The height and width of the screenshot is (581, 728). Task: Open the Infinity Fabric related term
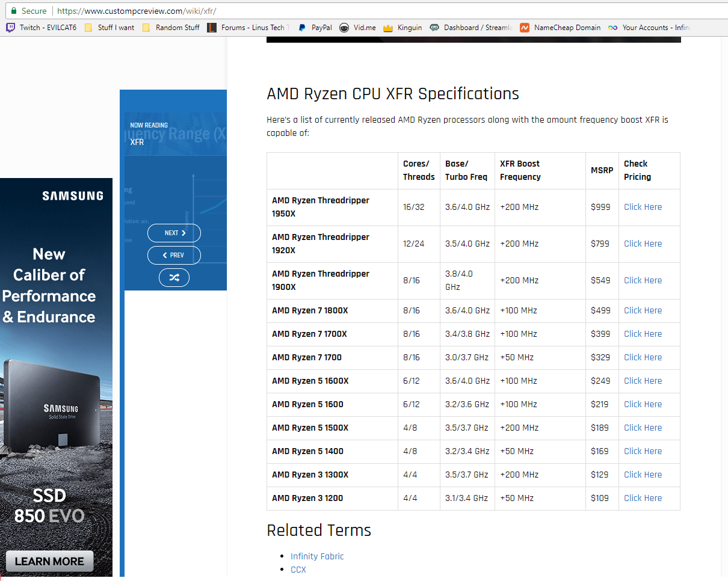[317, 556]
